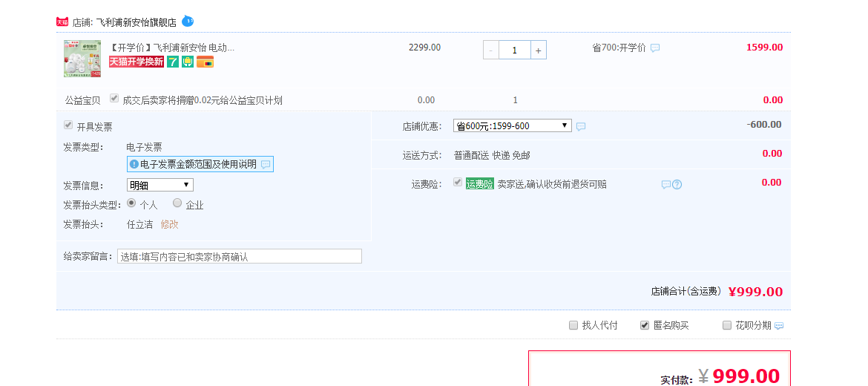This screenshot has height=386, width=868.
Task: Toggle the 公益宝贝 donation checkbox
Action: tap(114, 98)
